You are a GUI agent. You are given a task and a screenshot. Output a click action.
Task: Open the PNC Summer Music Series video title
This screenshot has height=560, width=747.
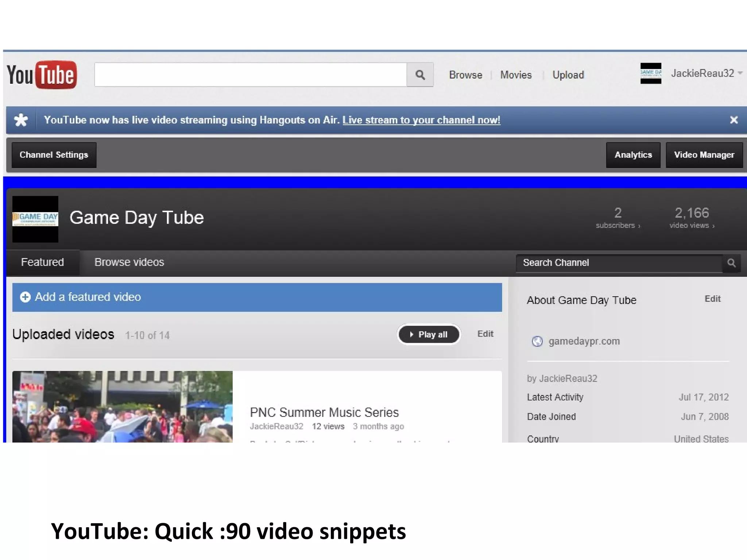pyautogui.click(x=324, y=412)
